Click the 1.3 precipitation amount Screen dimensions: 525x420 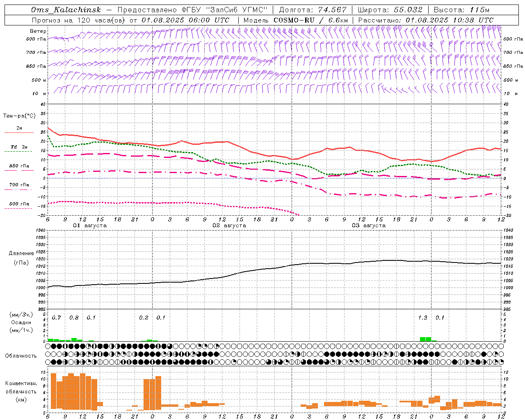click(422, 317)
